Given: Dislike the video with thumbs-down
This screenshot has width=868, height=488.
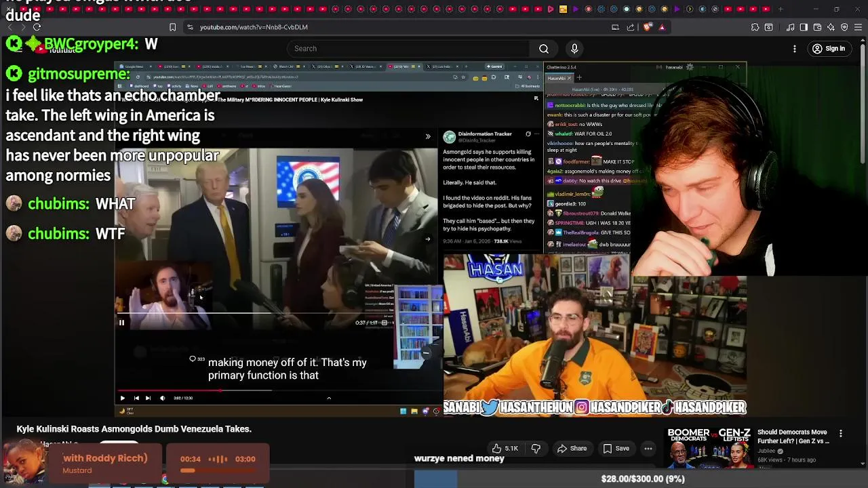Looking at the screenshot, I should (536, 449).
